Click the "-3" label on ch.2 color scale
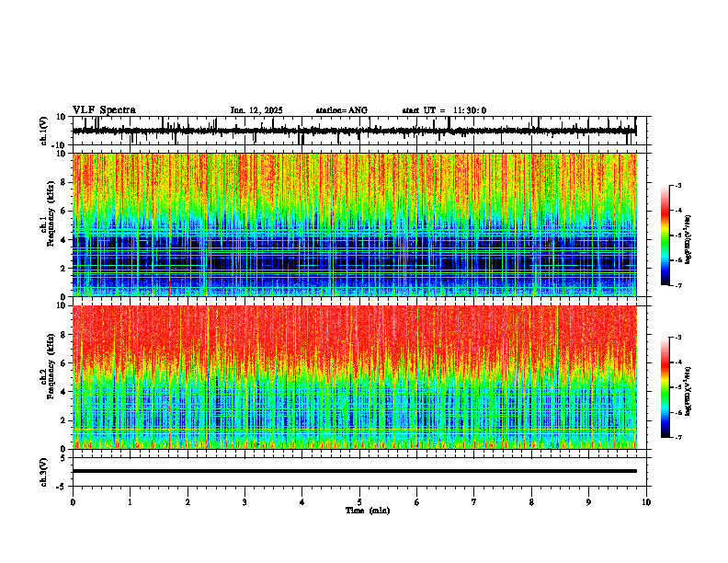728x563 pixels. 678,338
